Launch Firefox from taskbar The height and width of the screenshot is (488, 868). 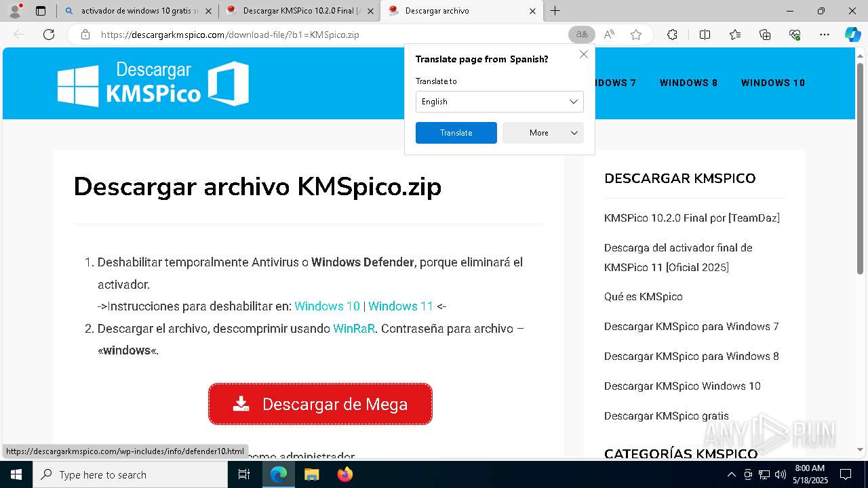point(344,474)
